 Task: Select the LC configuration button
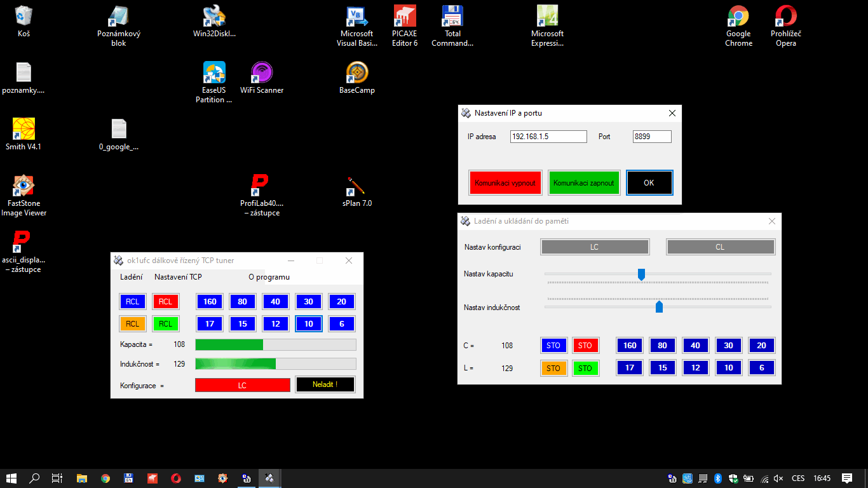tap(594, 247)
